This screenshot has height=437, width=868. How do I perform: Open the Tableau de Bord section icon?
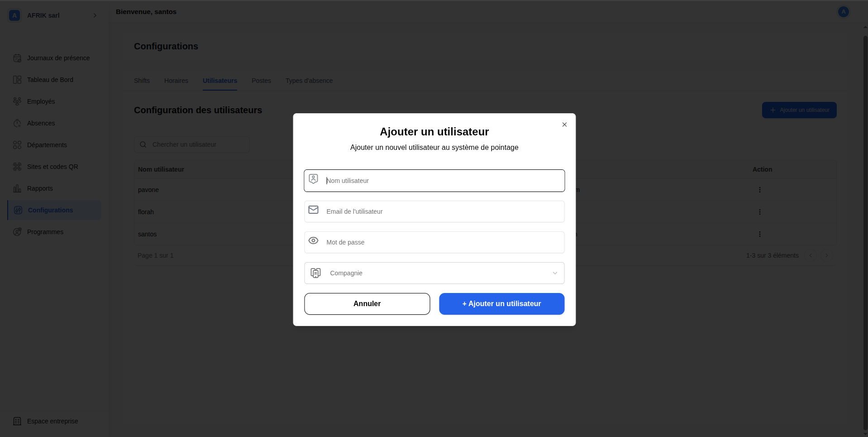point(17,80)
